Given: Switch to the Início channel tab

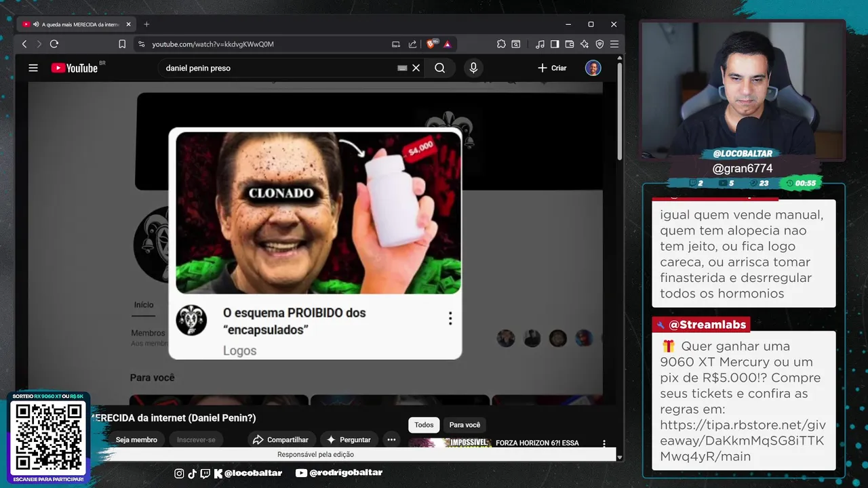Looking at the screenshot, I should 144,305.
